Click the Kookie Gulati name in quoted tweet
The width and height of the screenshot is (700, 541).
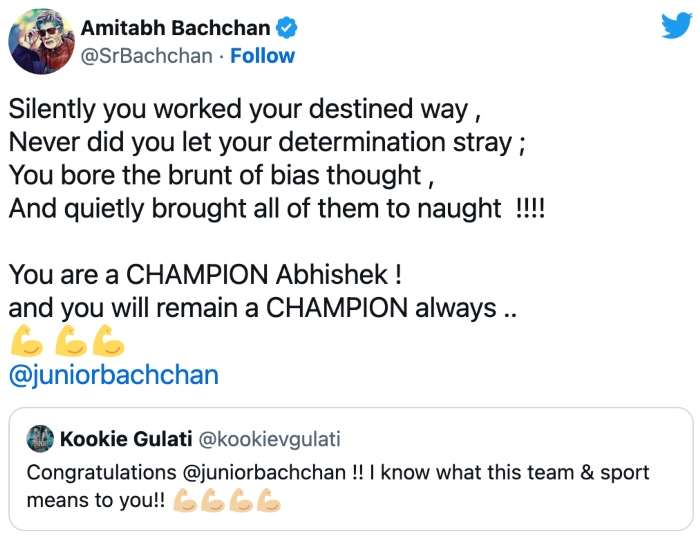(x=125, y=439)
